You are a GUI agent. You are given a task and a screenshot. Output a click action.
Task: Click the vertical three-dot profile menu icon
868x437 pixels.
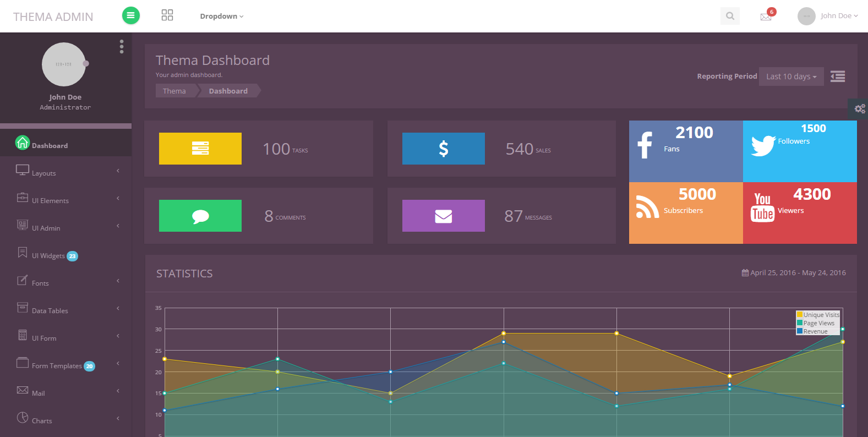click(122, 47)
